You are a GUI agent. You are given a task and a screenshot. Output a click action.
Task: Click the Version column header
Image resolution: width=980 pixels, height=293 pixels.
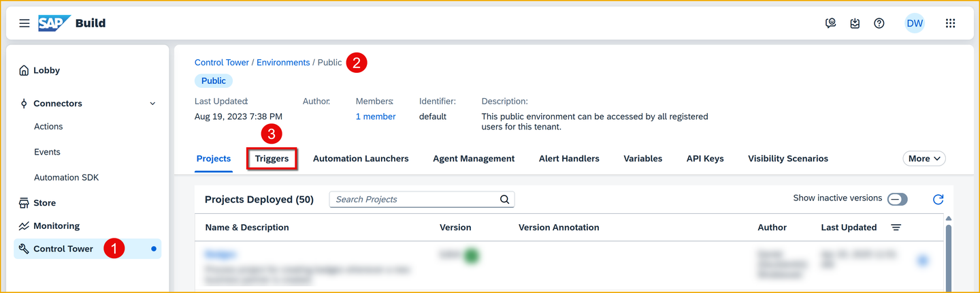(455, 228)
